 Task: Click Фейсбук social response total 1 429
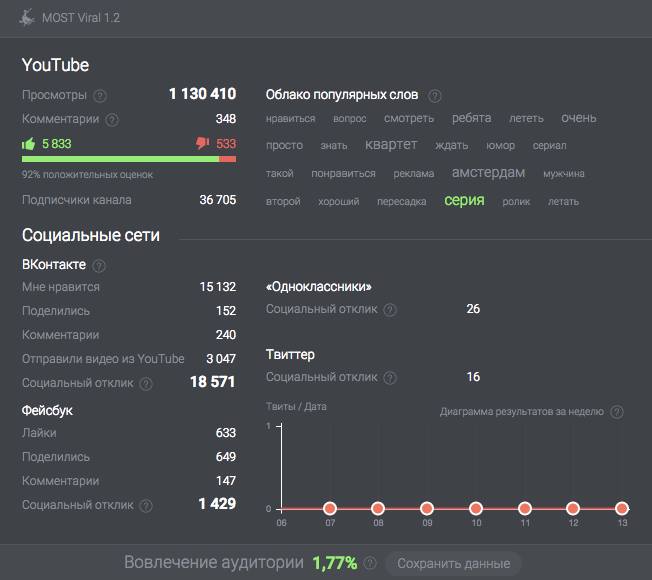pyautogui.click(x=217, y=504)
